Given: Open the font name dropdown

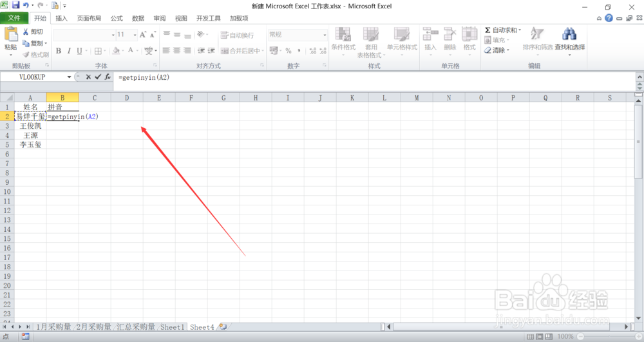Looking at the screenshot, I should click(x=113, y=35).
